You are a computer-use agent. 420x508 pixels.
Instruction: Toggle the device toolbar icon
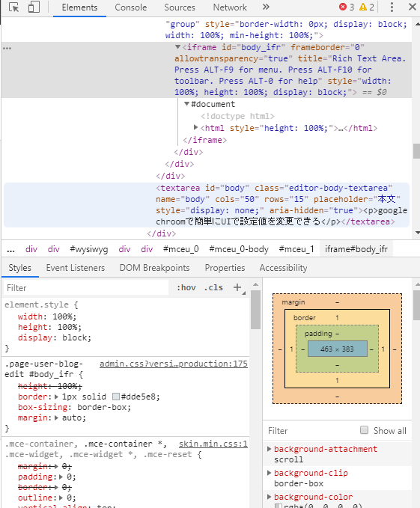pos(34,7)
